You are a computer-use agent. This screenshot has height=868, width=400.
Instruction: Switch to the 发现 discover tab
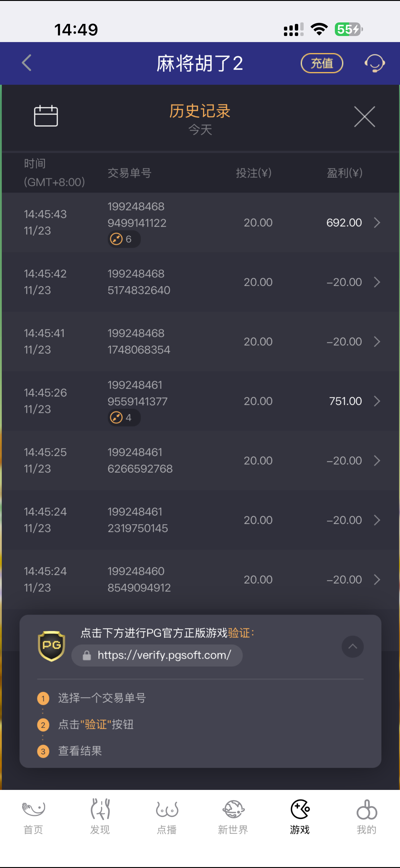(100, 816)
